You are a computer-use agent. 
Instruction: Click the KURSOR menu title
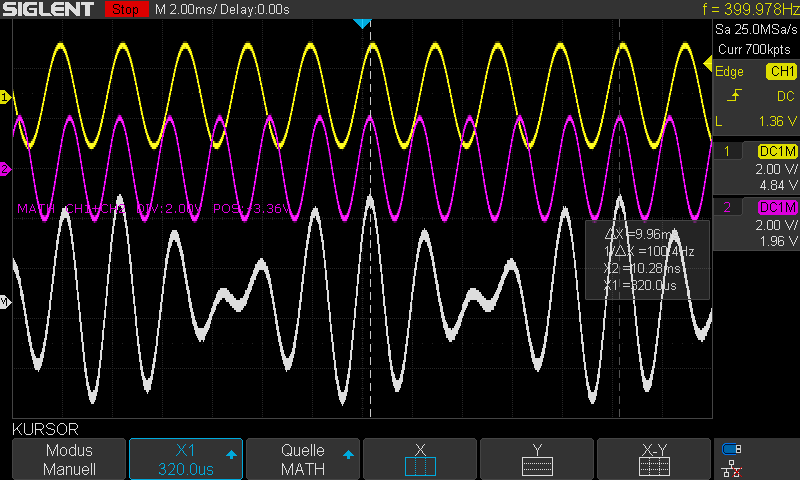click(45, 429)
